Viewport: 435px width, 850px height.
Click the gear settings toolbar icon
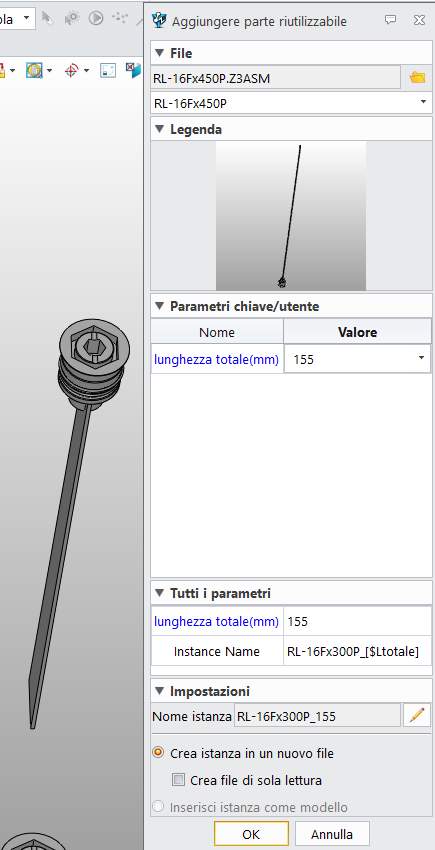(72, 18)
